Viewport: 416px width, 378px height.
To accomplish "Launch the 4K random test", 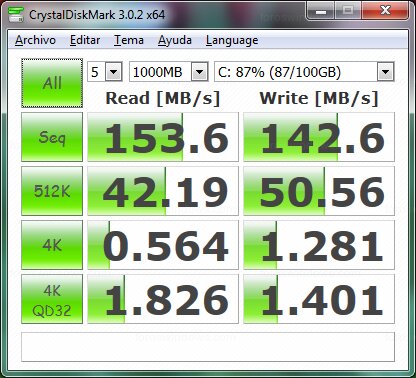I will [x=52, y=245].
